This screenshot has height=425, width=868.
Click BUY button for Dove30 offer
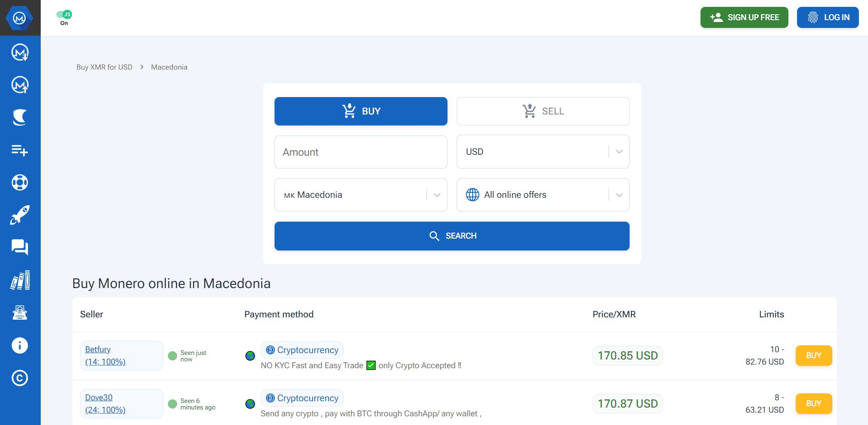coord(813,403)
